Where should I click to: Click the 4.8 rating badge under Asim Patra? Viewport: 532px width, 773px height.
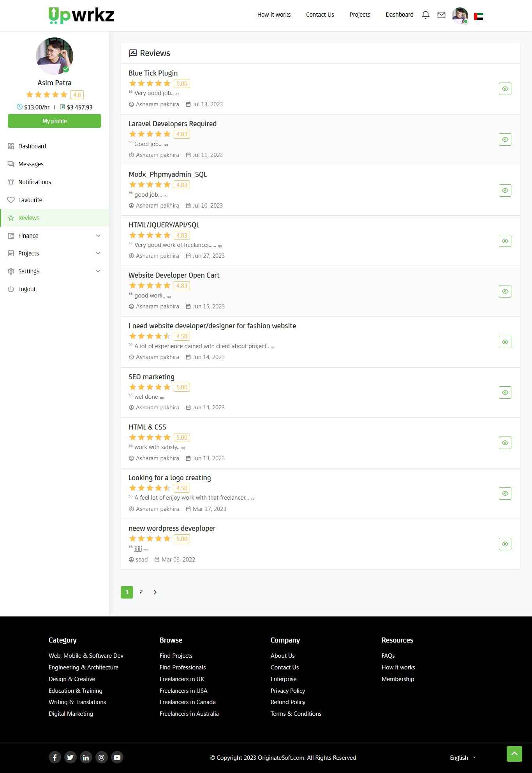tap(77, 95)
